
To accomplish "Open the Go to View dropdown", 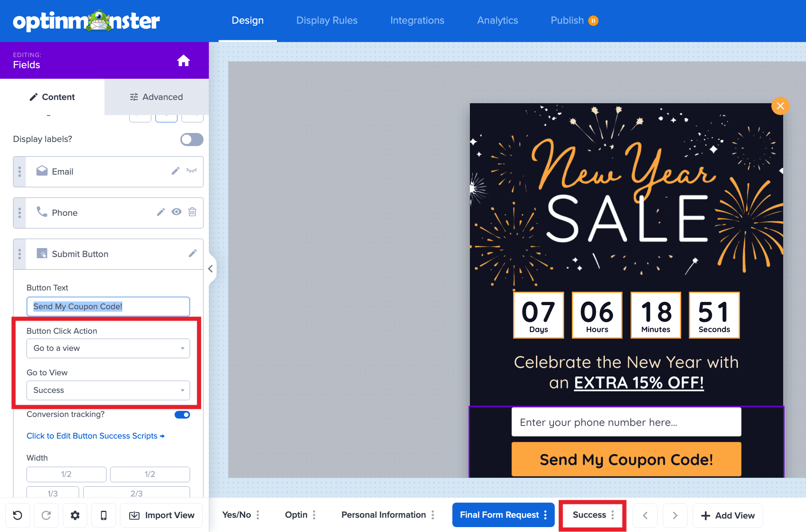I will [x=108, y=390].
